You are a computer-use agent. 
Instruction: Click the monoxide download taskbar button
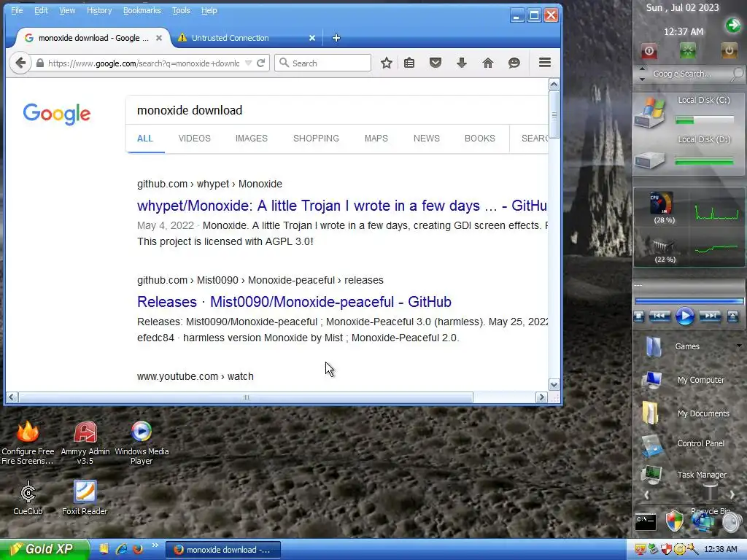223,550
